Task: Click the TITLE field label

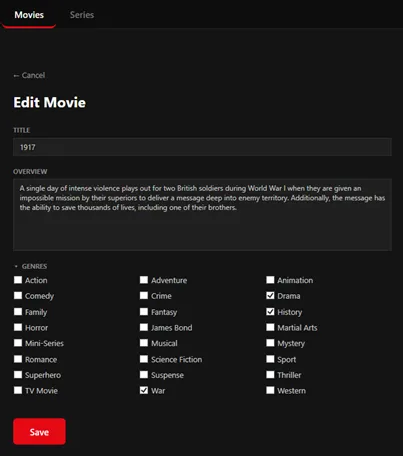Action: coord(22,130)
